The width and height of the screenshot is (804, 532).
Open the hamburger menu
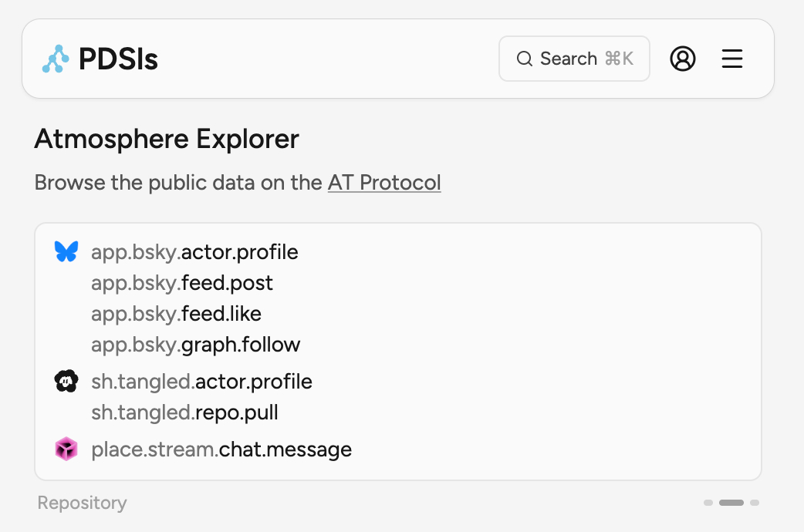pyautogui.click(x=731, y=59)
